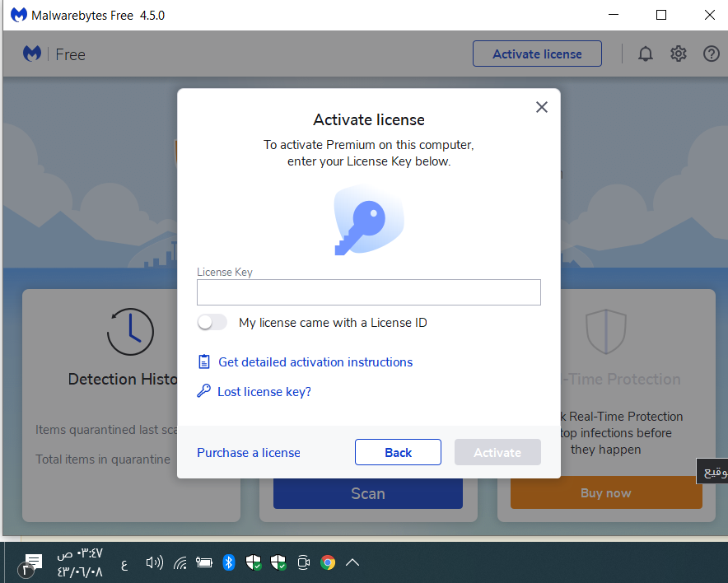Click 'To activate Premium on this computer' text
Screen dimensions: 728x583
click(x=369, y=145)
